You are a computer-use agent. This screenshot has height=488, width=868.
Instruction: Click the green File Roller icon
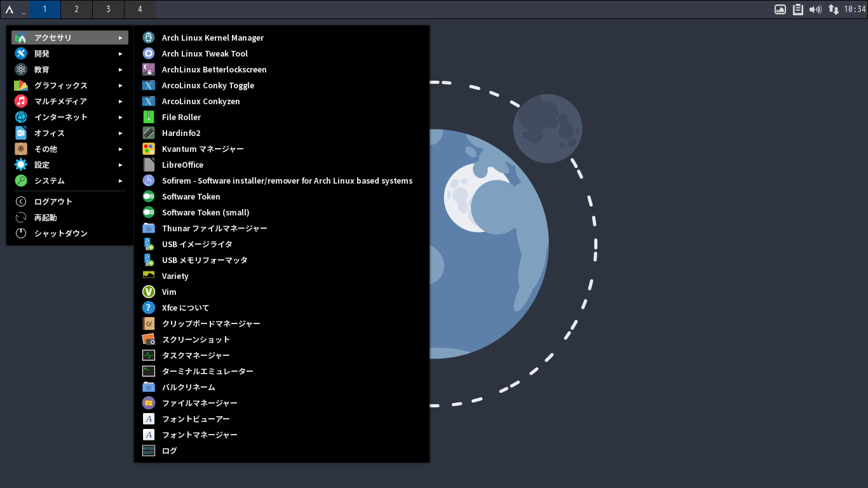click(149, 117)
